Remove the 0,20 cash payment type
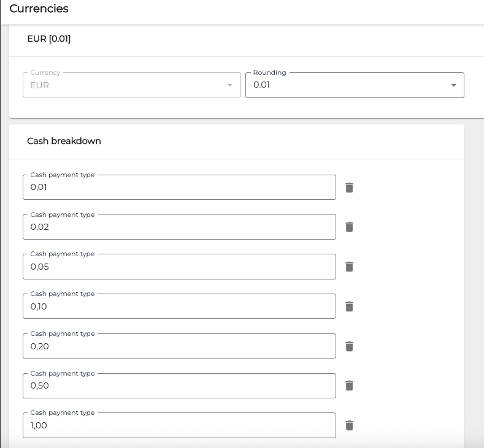The image size is (484, 448). pos(349,346)
